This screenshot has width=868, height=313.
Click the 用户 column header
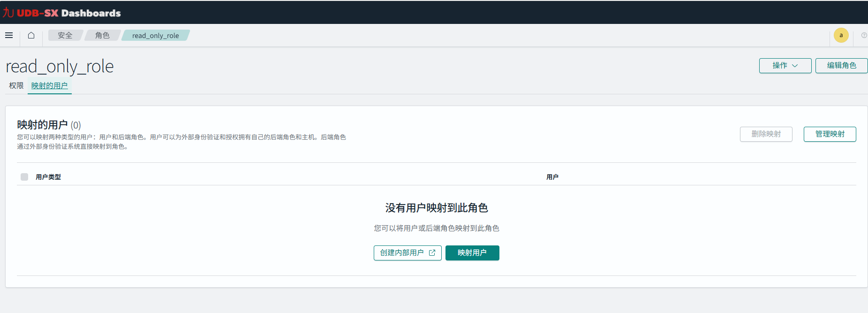(x=552, y=177)
